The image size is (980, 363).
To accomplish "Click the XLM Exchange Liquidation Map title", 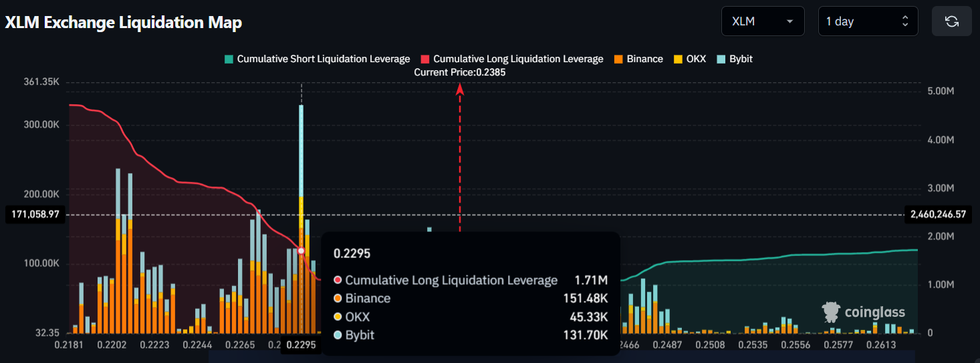I will point(124,23).
